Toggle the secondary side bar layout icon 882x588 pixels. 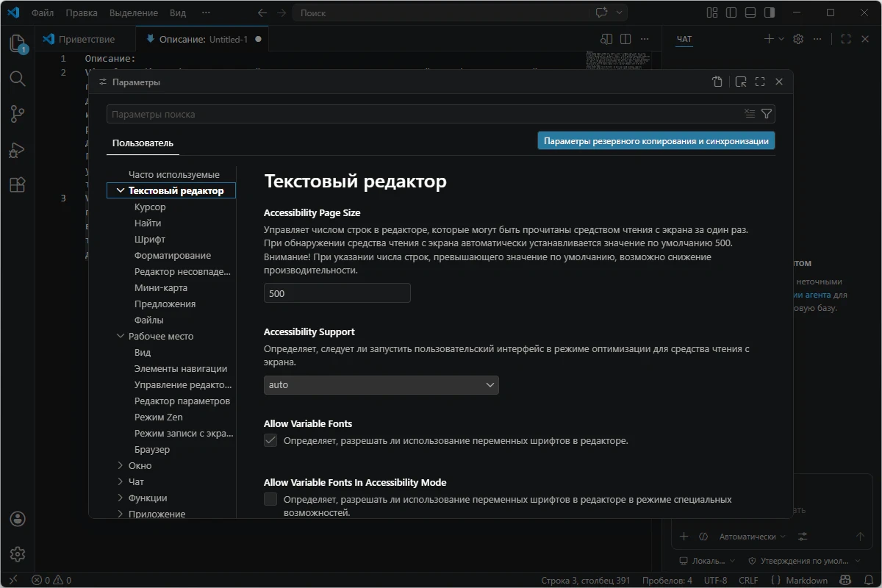pos(770,12)
